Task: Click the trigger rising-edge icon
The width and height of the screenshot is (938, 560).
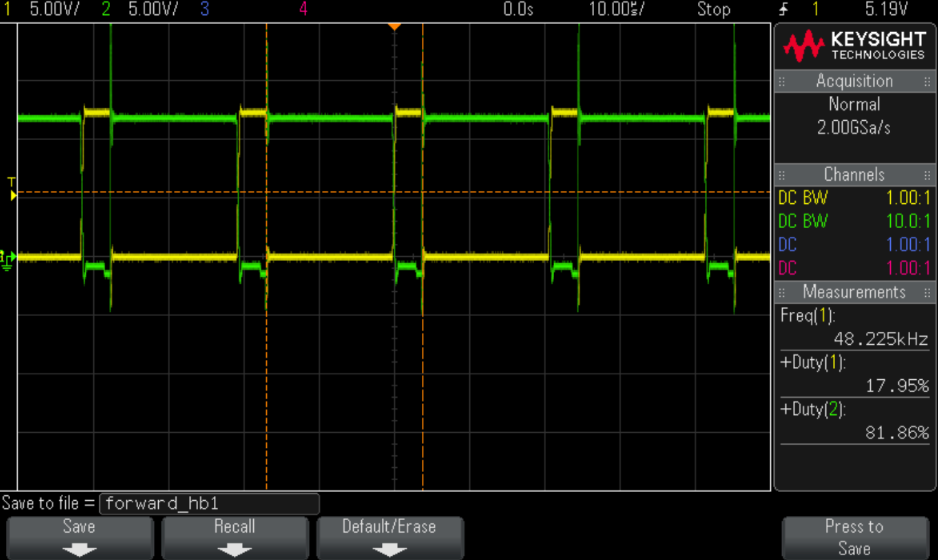Action: coord(783,9)
